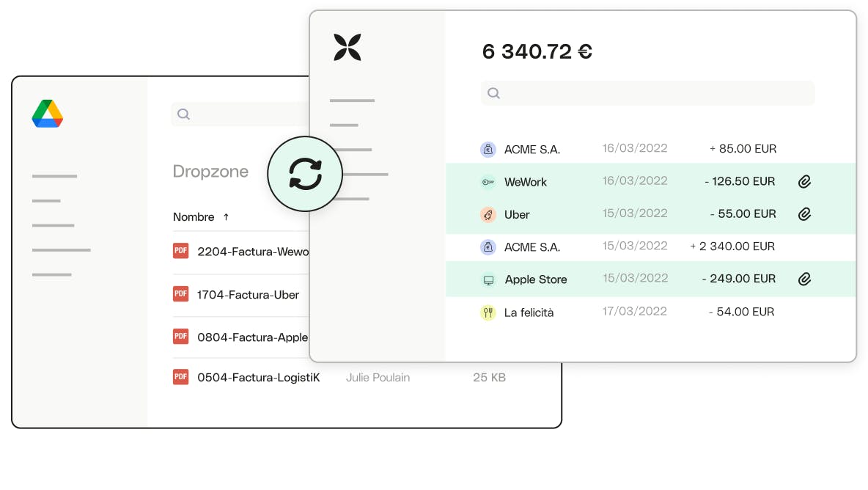Screen dimensions: 868x490
Task: Click the PDF icon of 1704-Factura-Uber
Action: tap(180, 294)
